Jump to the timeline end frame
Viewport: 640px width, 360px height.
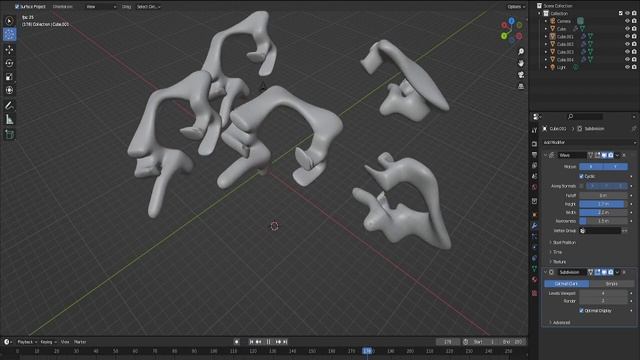click(x=285, y=342)
